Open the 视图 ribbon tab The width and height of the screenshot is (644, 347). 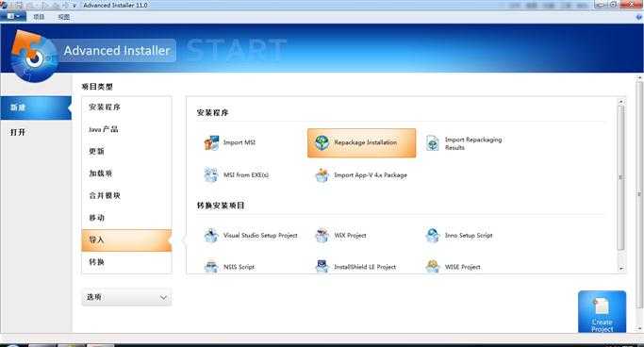[64, 17]
